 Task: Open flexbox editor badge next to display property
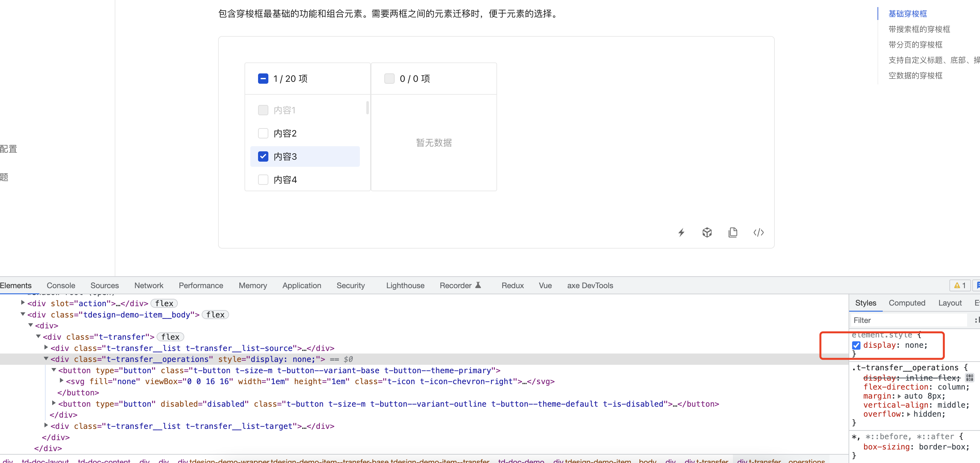click(969, 377)
